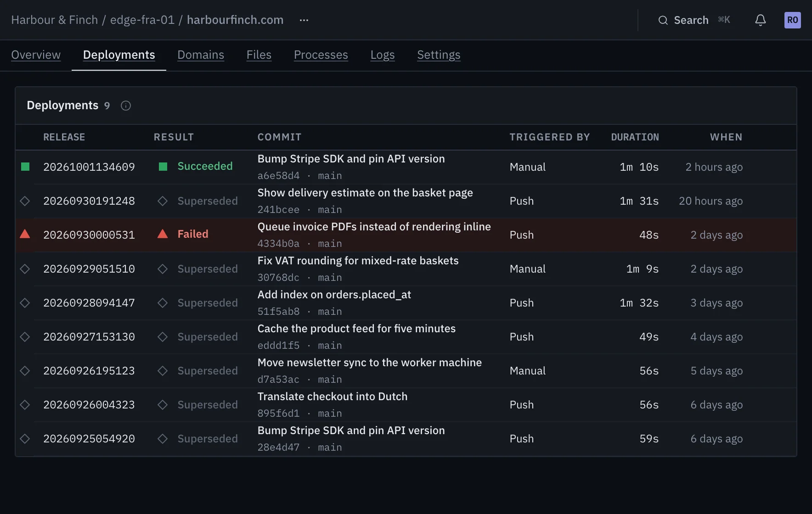Click diamond icon left of release 20260929051510
The width and height of the screenshot is (812, 514).
coord(25,269)
